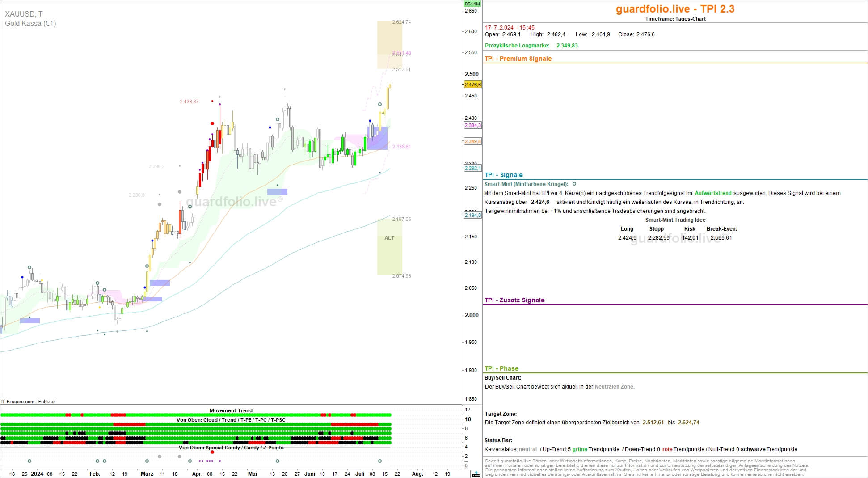Screen dimensions: 868x478
Task: Click the High 2.482,4 value
Action: pos(556,34)
